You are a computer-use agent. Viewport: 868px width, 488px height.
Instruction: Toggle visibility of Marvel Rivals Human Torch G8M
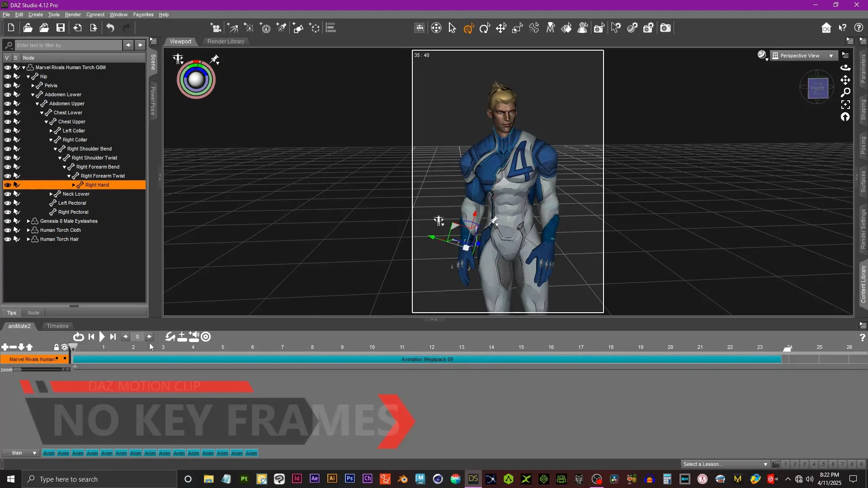[7, 67]
